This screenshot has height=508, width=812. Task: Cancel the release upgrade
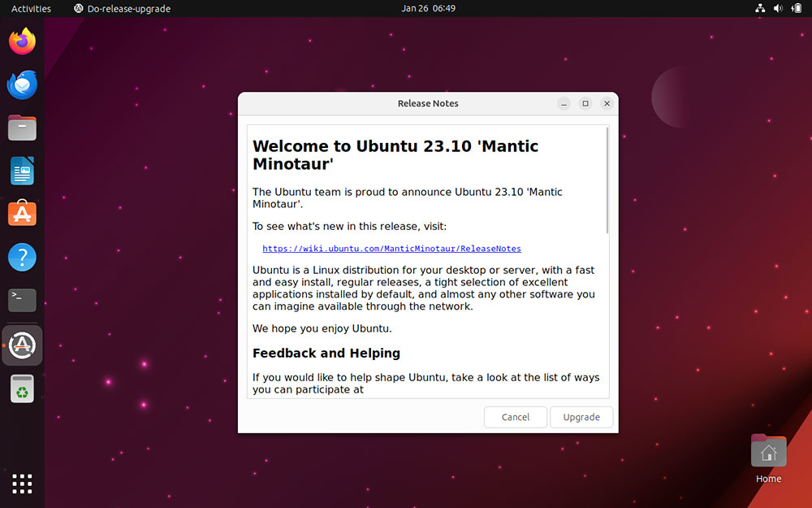[x=515, y=416]
